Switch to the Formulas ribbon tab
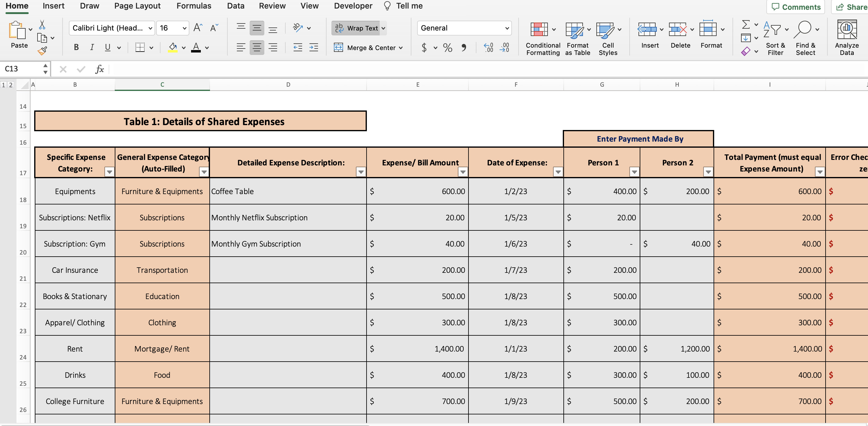The height and width of the screenshot is (426, 868). pos(193,6)
